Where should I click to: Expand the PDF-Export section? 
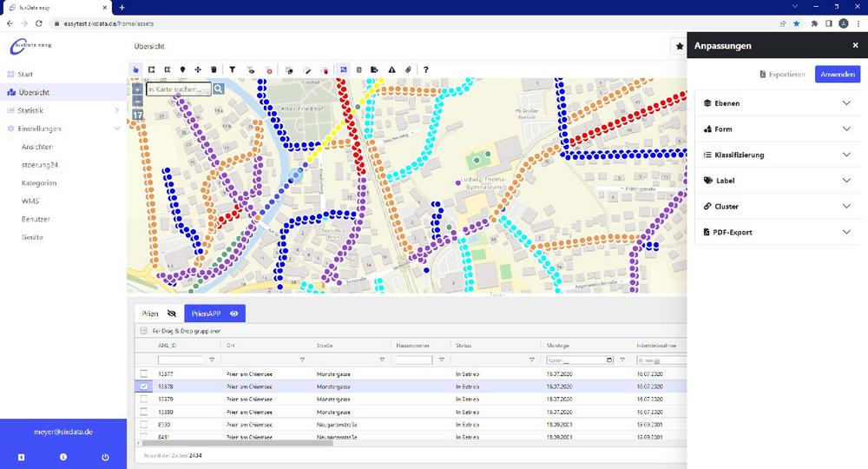[777, 233]
